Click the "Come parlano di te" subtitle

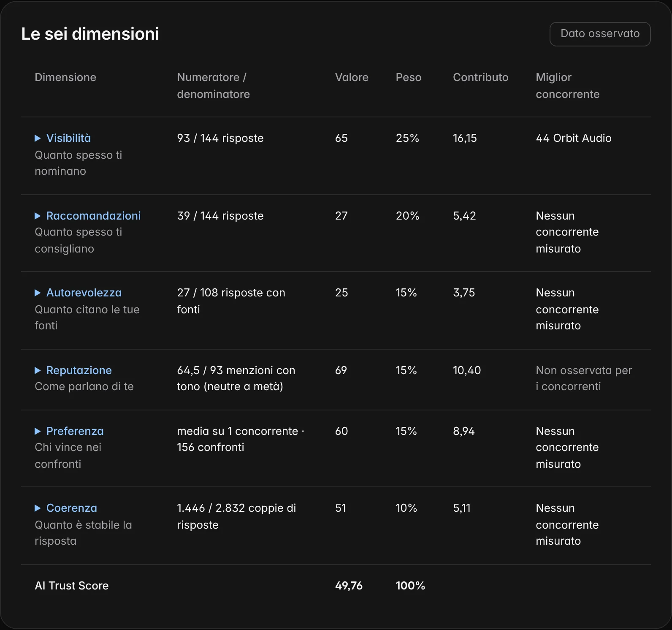[84, 386]
